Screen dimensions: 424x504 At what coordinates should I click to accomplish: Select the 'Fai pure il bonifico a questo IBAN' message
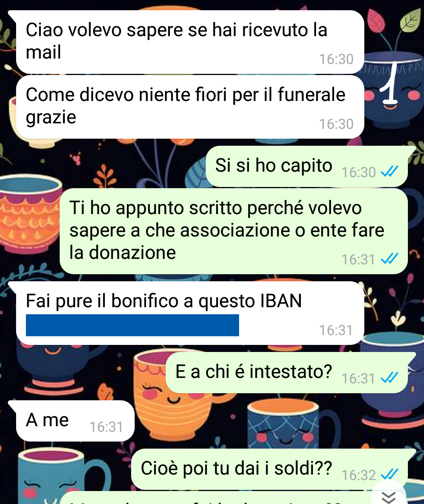tap(190, 313)
